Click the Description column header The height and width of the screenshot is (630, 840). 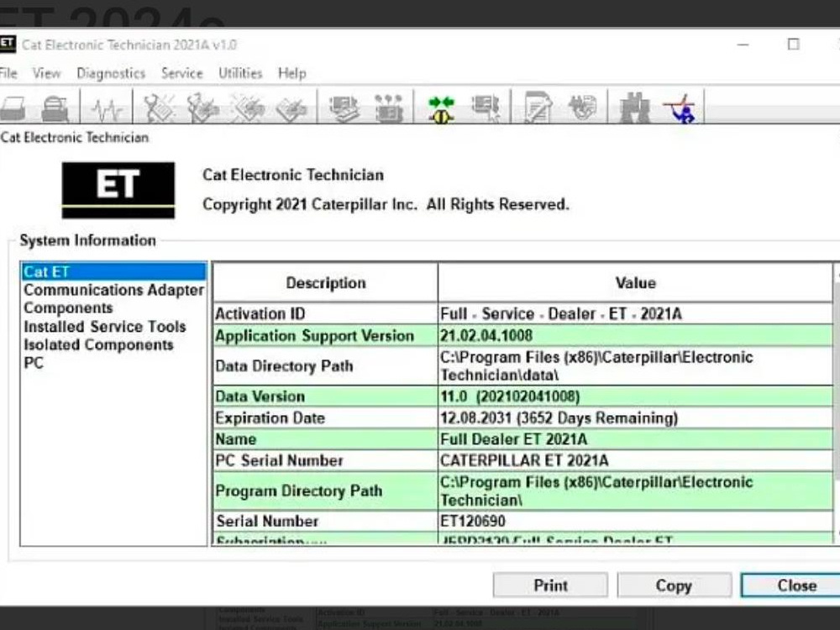pyautogui.click(x=325, y=283)
